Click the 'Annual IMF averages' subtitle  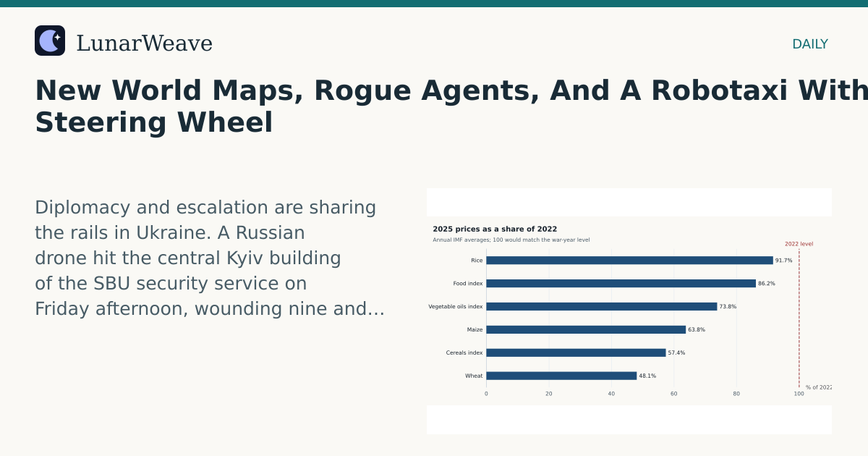point(511,240)
